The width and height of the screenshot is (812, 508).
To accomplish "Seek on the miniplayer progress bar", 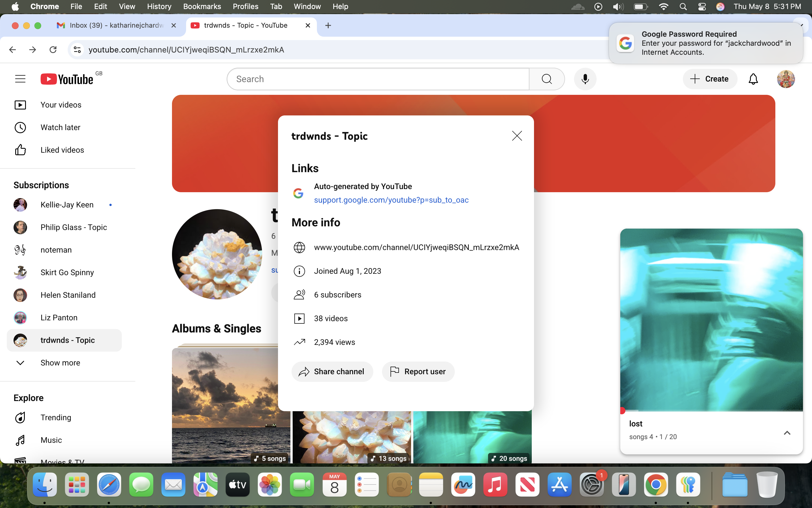I will [x=711, y=411].
